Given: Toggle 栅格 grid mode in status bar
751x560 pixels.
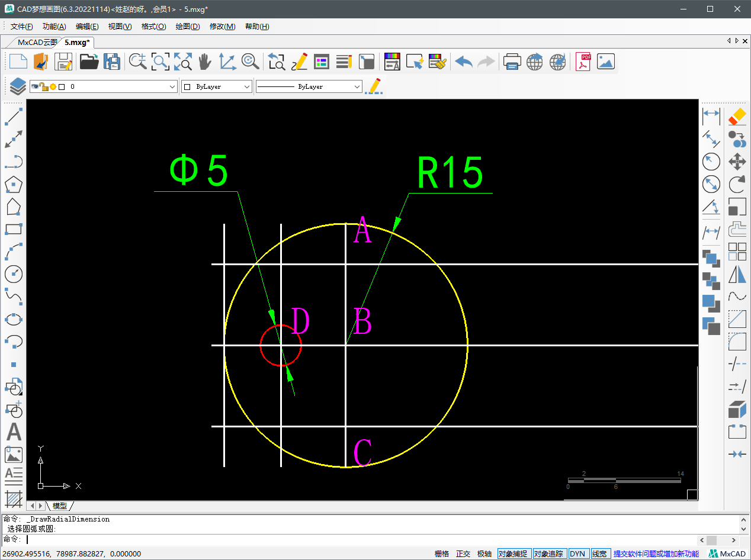Looking at the screenshot, I should 442,553.
